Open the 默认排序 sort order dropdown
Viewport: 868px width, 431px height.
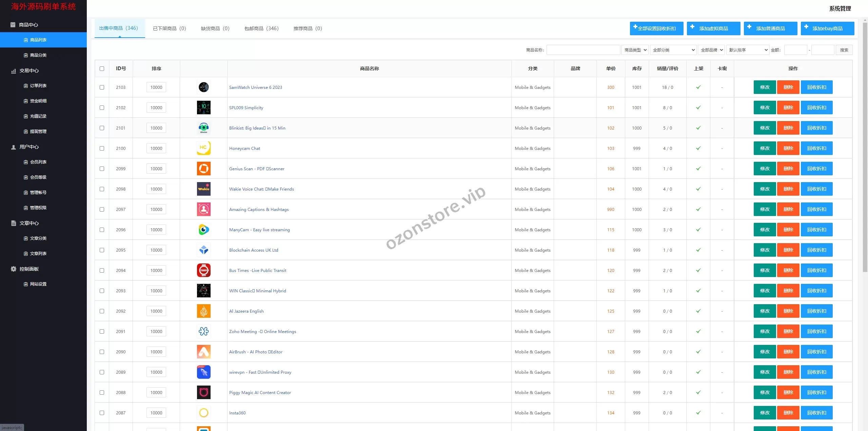748,50
